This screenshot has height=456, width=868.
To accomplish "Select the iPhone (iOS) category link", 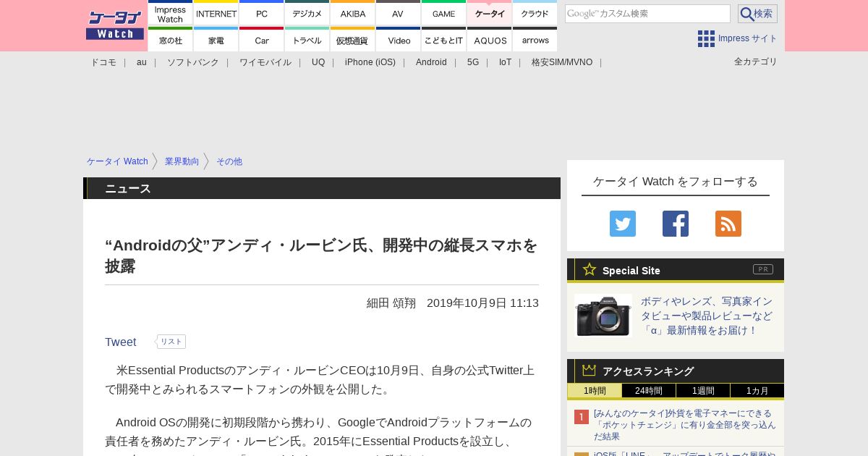I will click(370, 62).
